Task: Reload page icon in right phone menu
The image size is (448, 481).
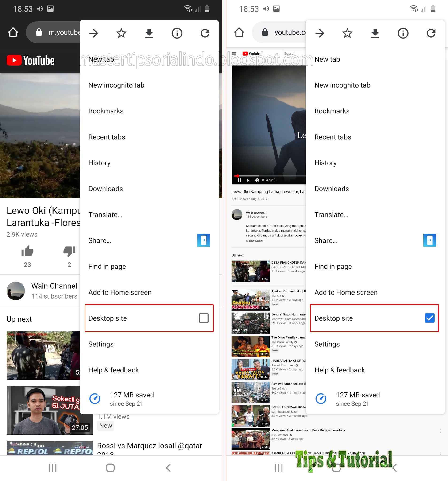Action: pos(431,33)
